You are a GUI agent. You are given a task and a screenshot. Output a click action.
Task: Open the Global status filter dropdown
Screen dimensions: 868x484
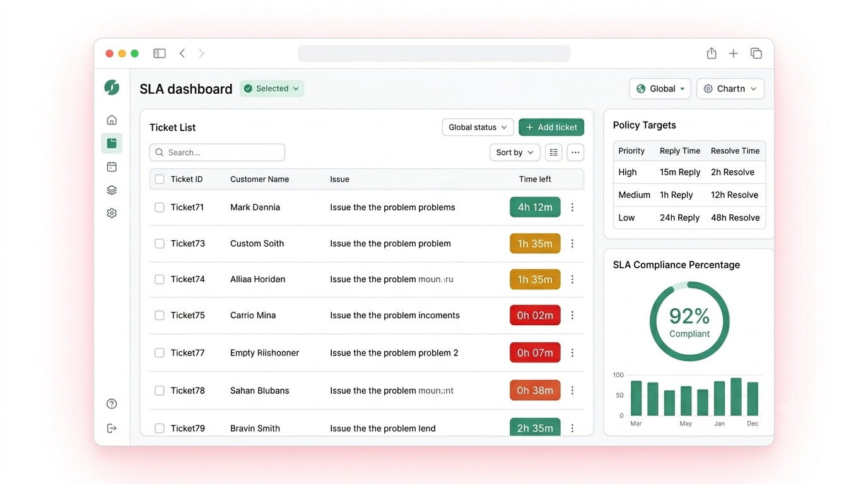coord(478,127)
